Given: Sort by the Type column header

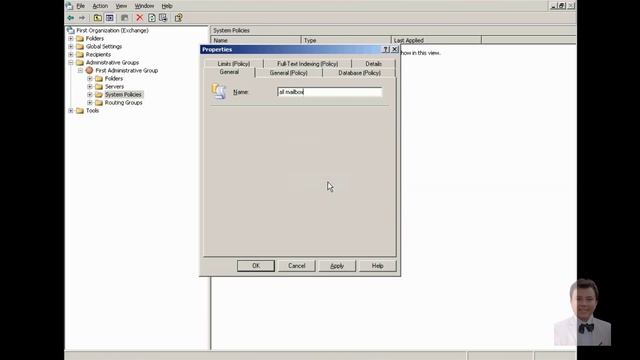Looking at the screenshot, I should coord(346,40).
